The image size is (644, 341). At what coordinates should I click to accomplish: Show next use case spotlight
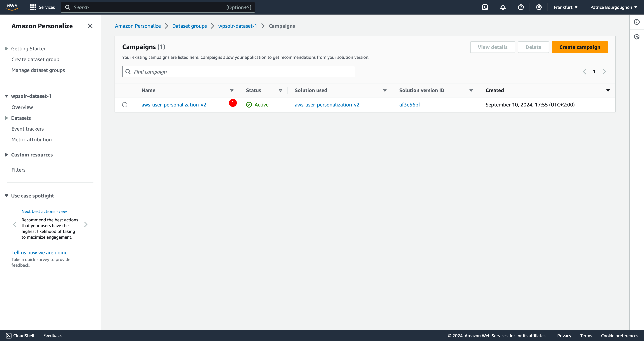pos(86,224)
